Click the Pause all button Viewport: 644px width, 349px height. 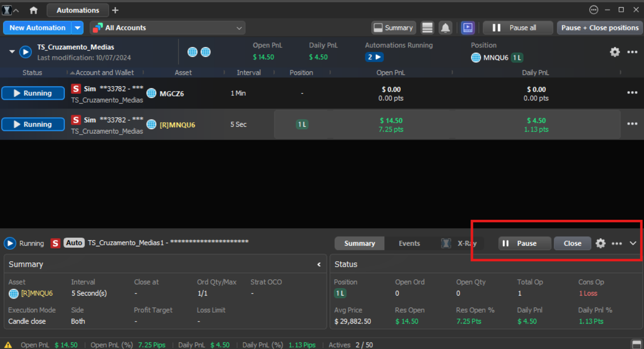coord(518,28)
